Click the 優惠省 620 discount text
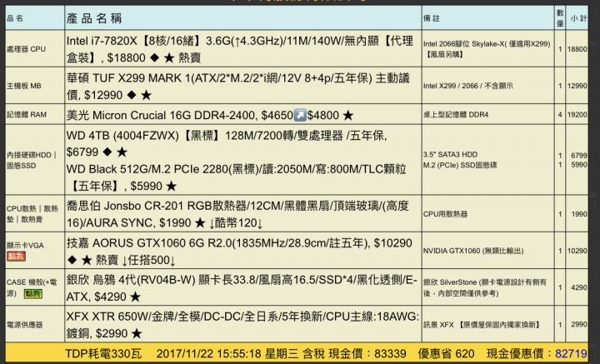 pos(446,354)
